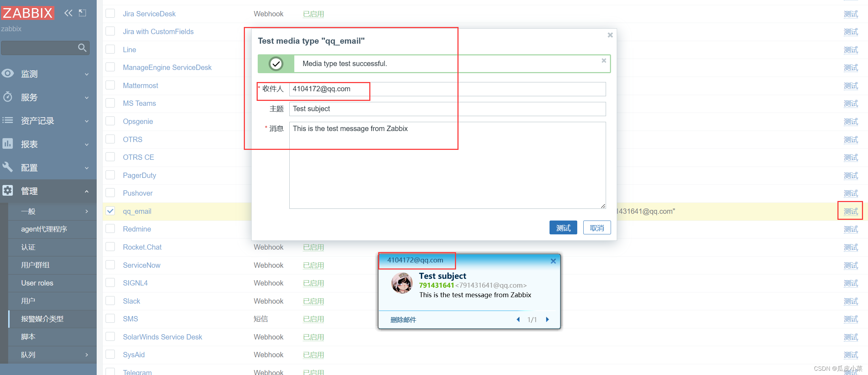Click the 收件人 recipient input field

point(448,89)
